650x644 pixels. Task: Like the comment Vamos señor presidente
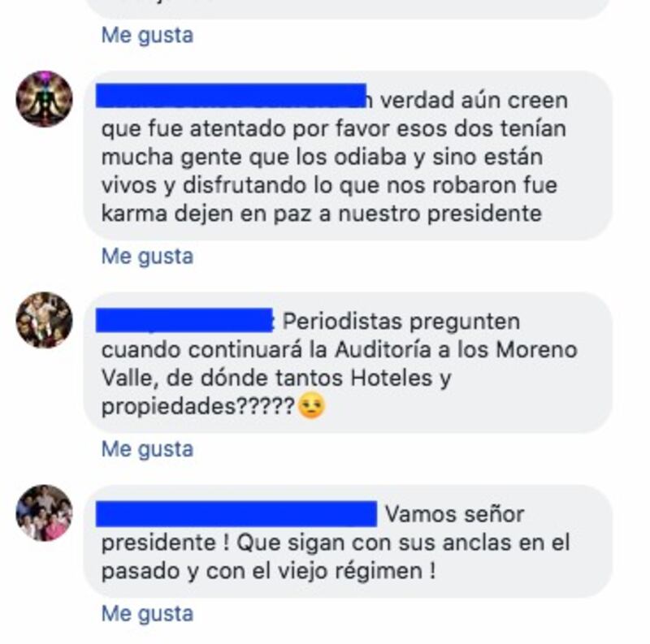pos(148,614)
